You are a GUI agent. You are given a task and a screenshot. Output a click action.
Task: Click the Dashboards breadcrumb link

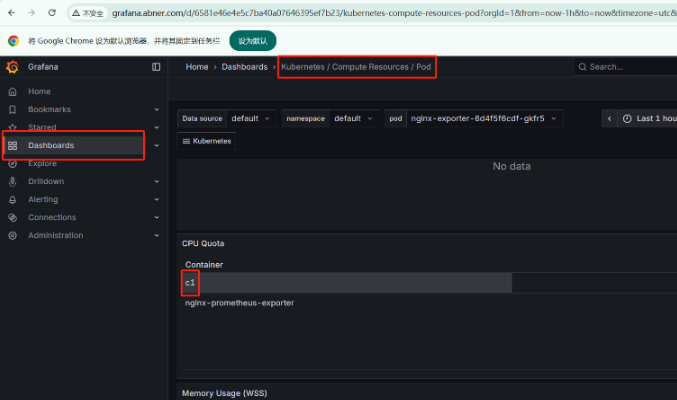click(x=245, y=67)
